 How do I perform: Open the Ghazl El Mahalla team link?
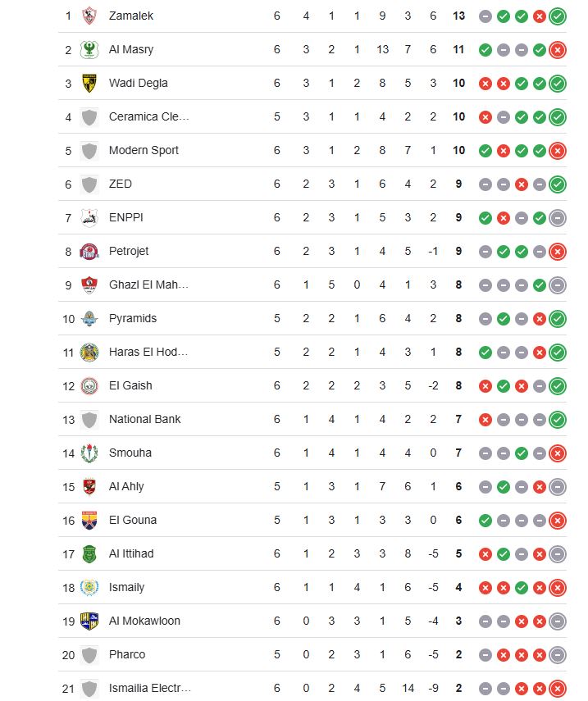point(148,284)
